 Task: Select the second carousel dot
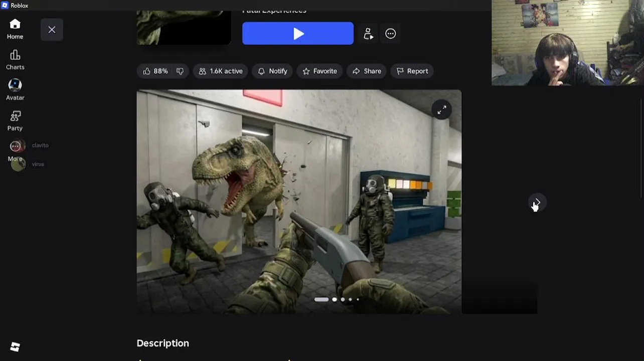coord(335,299)
